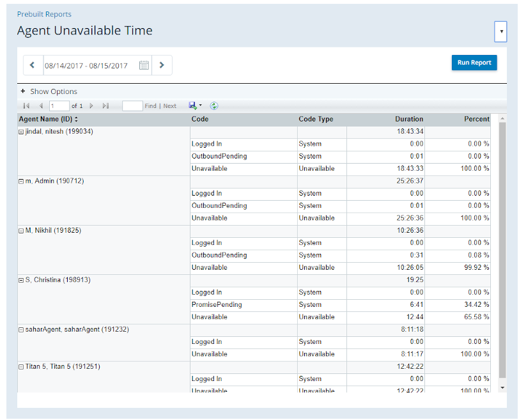Select duration value 19:25
Viewport: 519px width, 420px height.
(x=415, y=280)
